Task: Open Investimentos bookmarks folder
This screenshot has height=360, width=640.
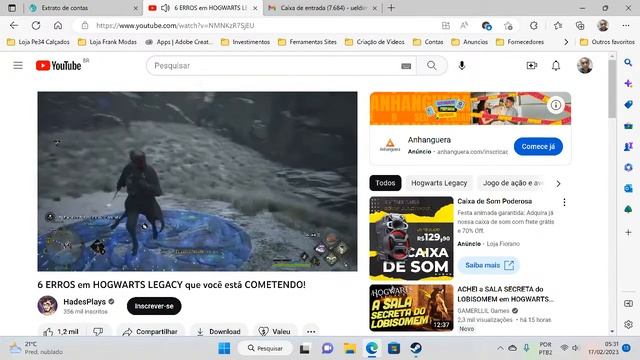Action: (245, 42)
